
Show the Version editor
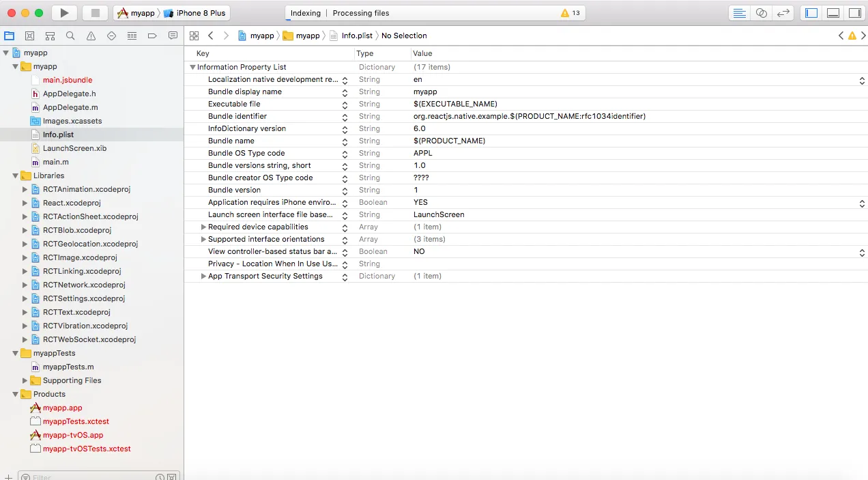point(784,13)
